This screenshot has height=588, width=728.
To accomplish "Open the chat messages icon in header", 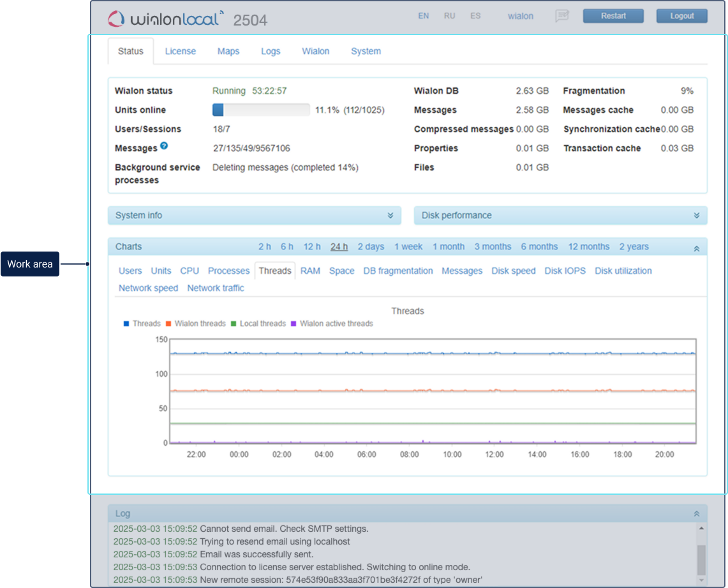I will pos(561,16).
